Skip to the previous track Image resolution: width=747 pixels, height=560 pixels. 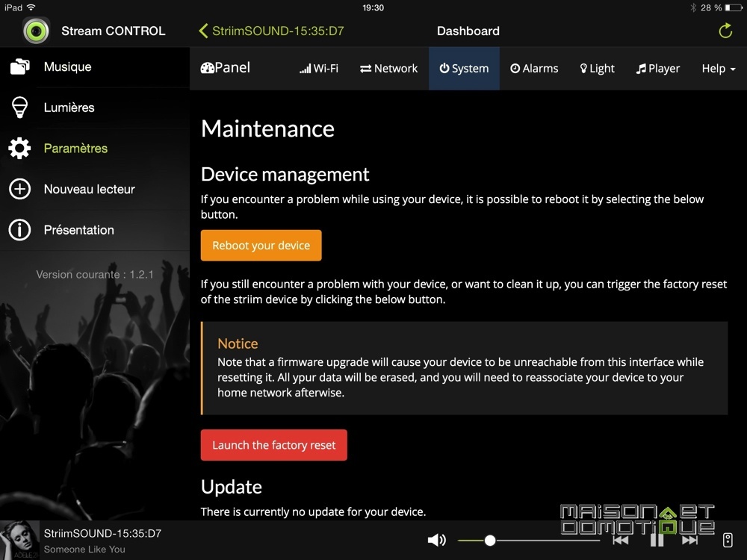620,540
